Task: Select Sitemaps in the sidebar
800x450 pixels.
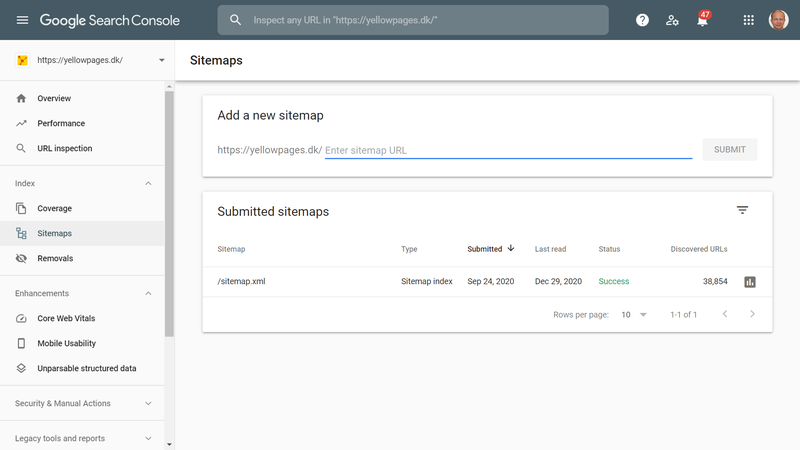Action: point(82,233)
